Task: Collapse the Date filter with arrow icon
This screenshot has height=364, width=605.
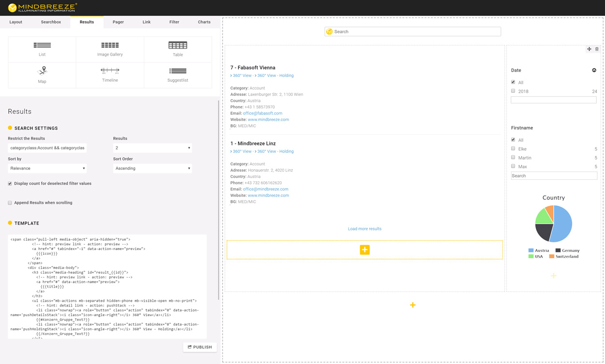Action: pyautogui.click(x=594, y=70)
